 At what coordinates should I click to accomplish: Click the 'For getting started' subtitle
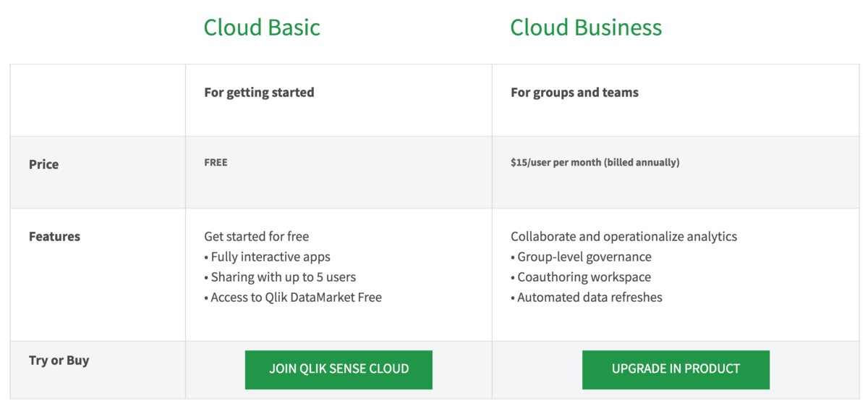pyautogui.click(x=259, y=93)
